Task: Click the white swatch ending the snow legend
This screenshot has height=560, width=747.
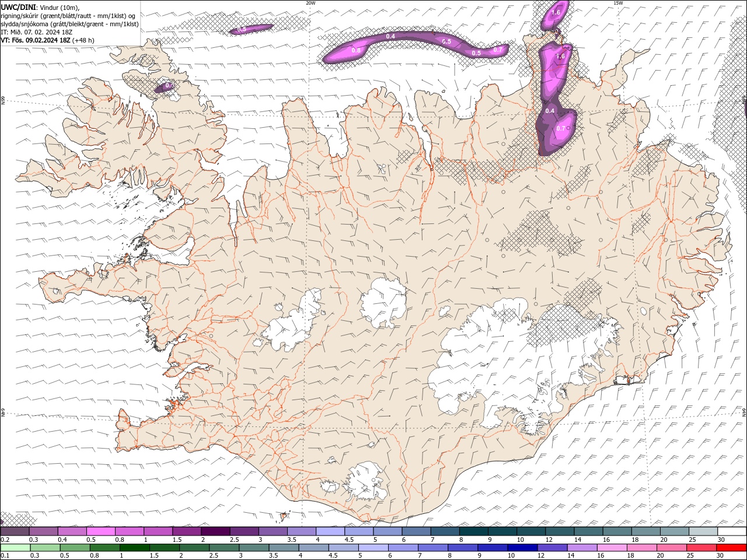Action: (732, 531)
